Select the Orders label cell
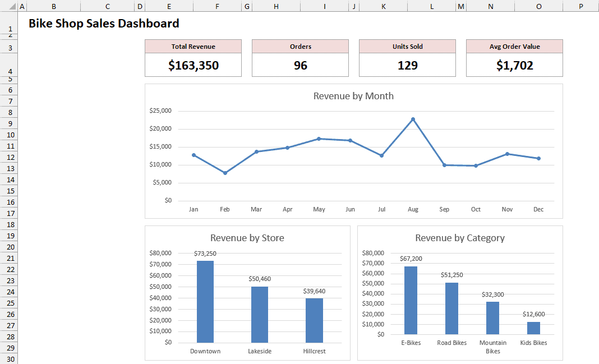The image size is (599, 364). (300, 46)
